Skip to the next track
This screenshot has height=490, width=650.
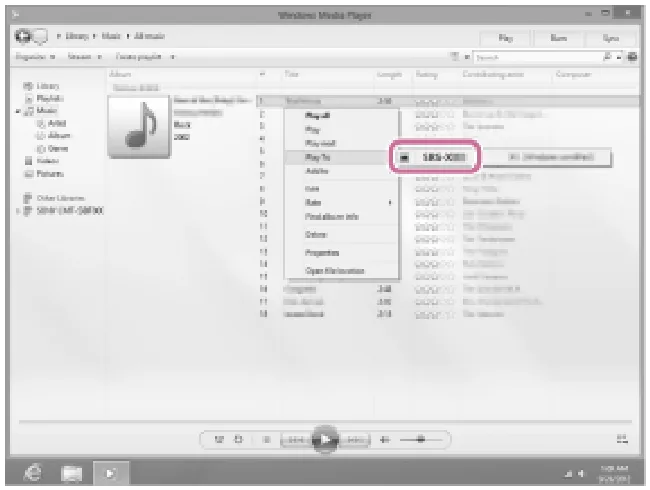355,440
